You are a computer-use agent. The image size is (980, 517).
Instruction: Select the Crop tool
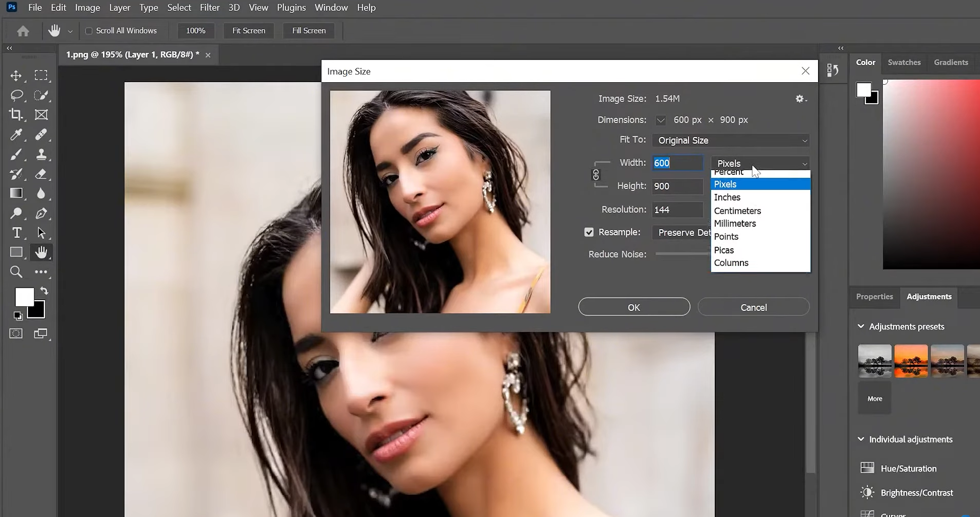click(16, 115)
